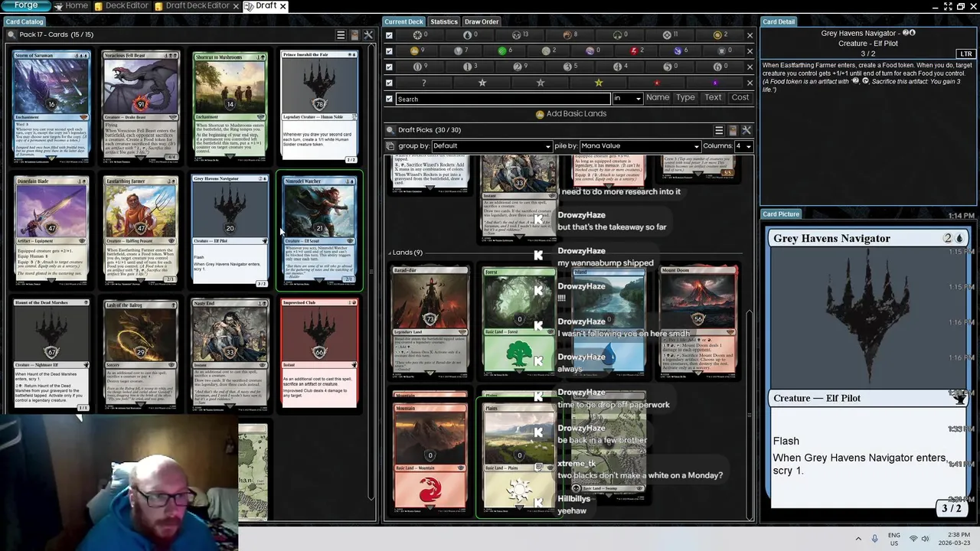Screen dimensions: 980x551
Task: Toggle the artifact type filter showing 11
Action: (x=670, y=35)
